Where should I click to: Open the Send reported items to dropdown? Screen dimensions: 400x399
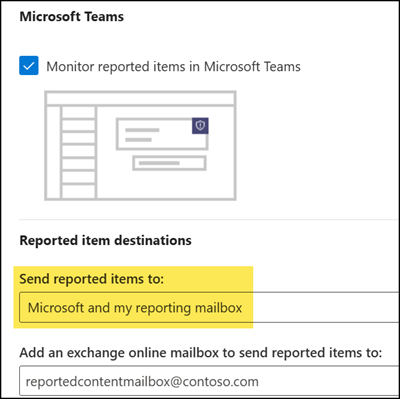[x=209, y=307]
